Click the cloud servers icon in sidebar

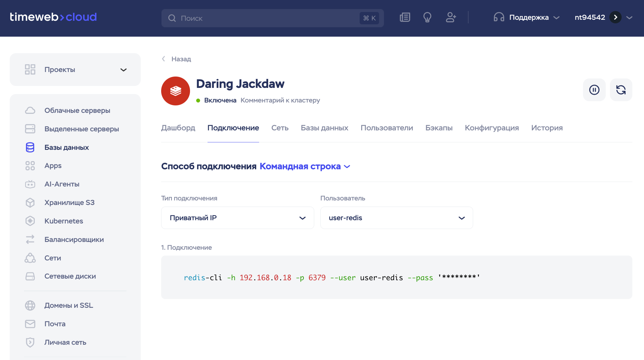pyautogui.click(x=30, y=110)
